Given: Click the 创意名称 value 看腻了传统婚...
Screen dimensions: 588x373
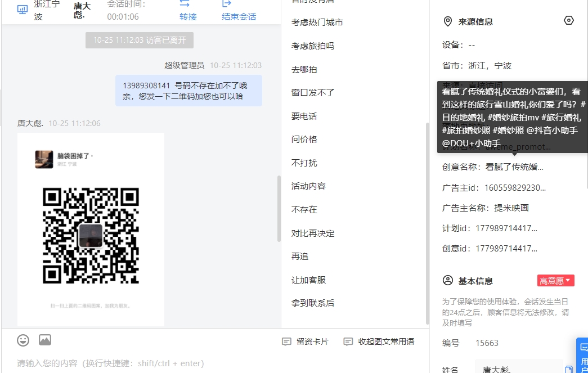Looking at the screenshot, I should tap(514, 167).
